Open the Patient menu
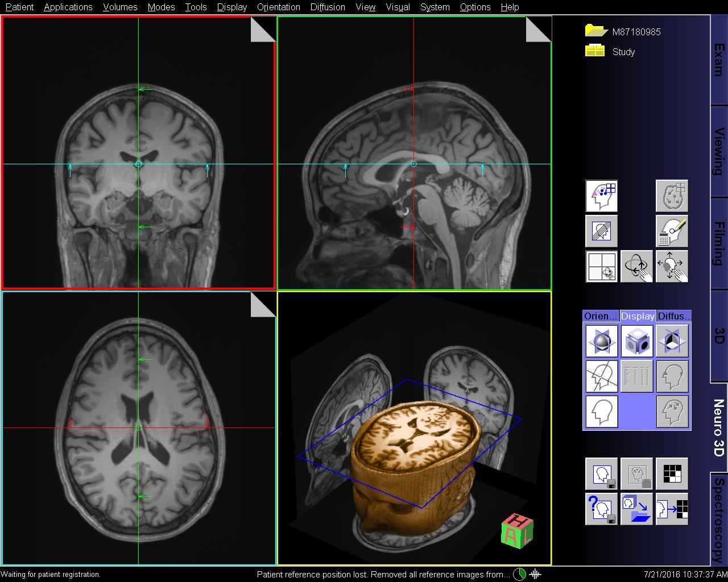The height and width of the screenshot is (582, 728). [x=19, y=7]
